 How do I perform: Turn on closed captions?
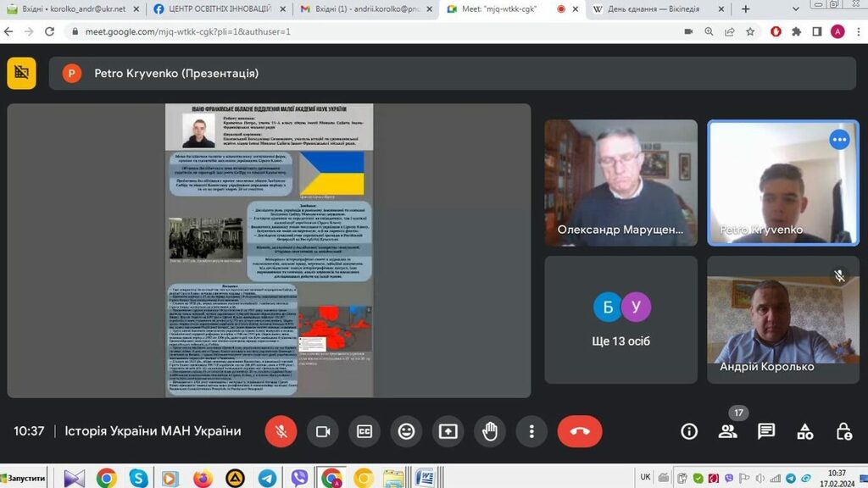(x=364, y=431)
